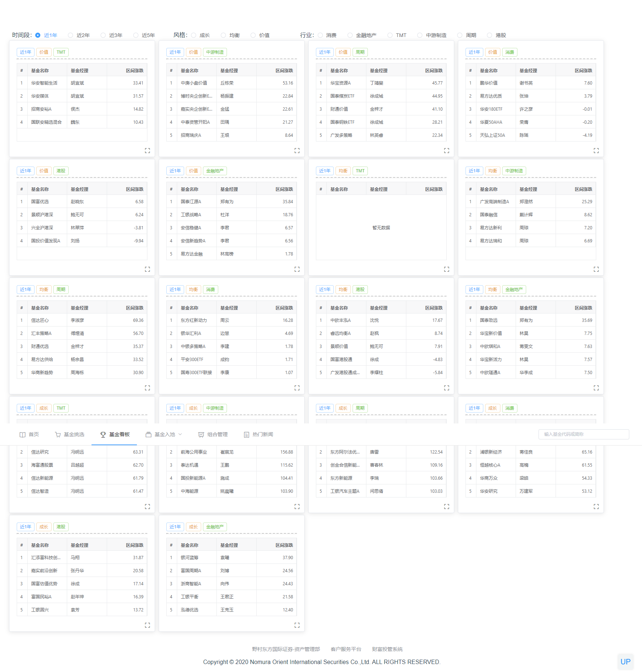The width and height of the screenshot is (642, 672).
Task: Expand the 近1年 成长 周期 card fullscreen
Action: 447,507
